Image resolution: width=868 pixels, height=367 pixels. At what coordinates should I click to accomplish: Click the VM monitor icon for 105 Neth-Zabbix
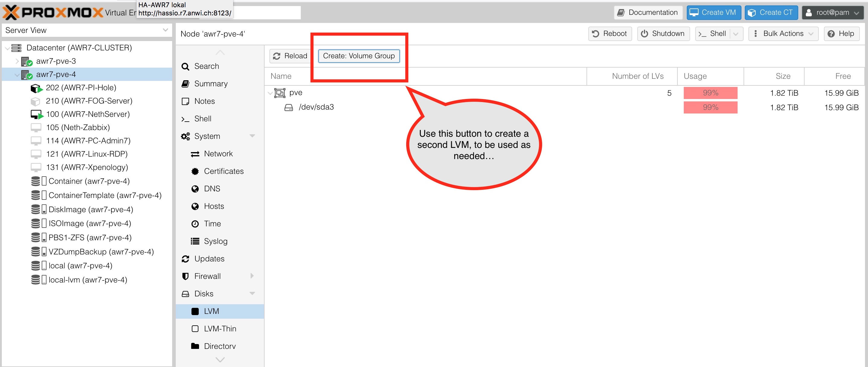coord(36,128)
